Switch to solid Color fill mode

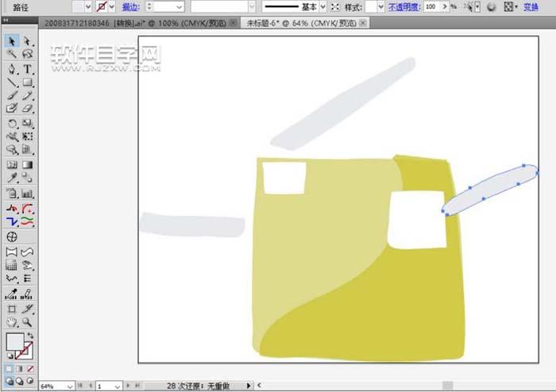click(x=10, y=369)
